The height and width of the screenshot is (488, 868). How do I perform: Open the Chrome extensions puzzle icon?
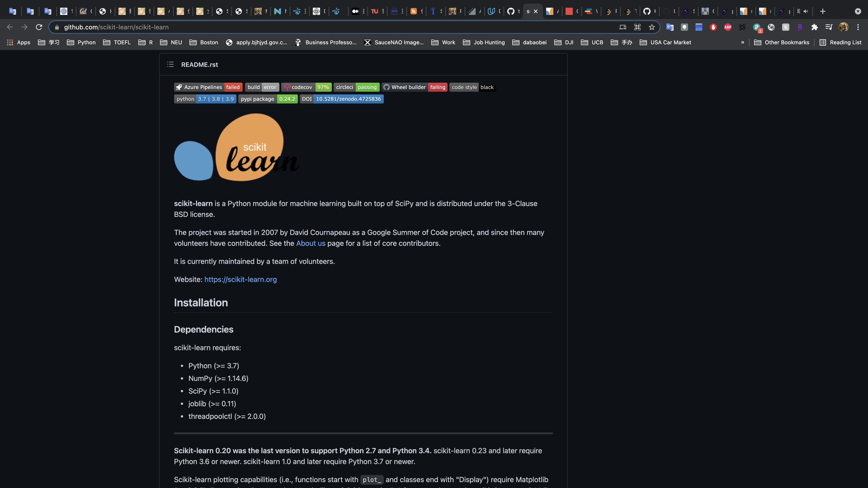tap(814, 27)
